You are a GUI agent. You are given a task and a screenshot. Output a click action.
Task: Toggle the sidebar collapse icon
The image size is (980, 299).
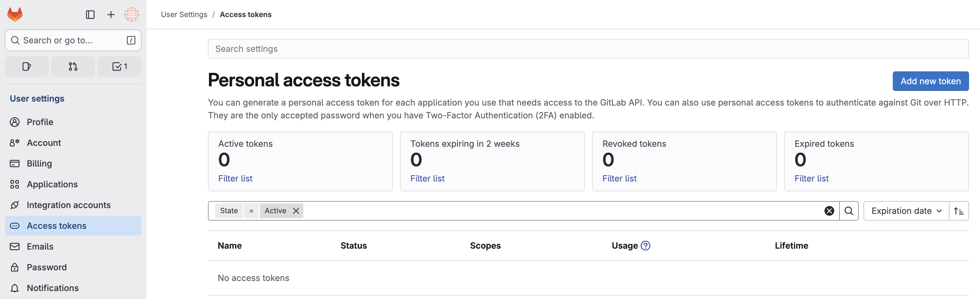(x=90, y=14)
